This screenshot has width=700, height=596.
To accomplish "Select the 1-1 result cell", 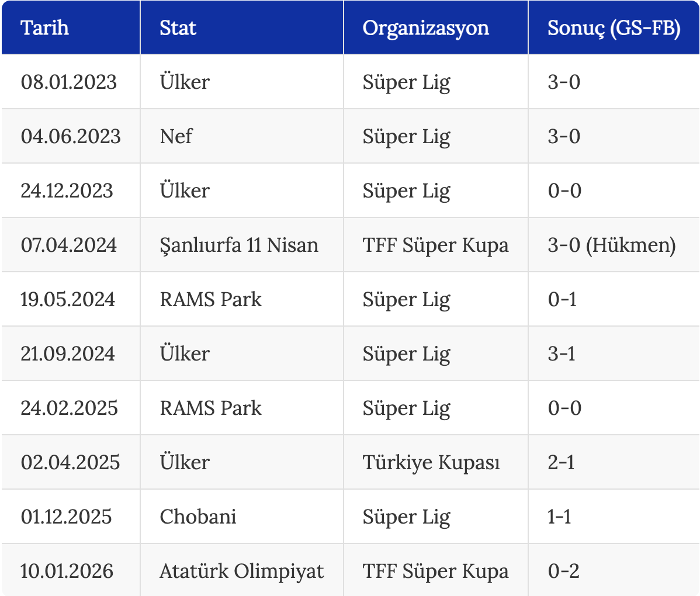I will point(559,517).
